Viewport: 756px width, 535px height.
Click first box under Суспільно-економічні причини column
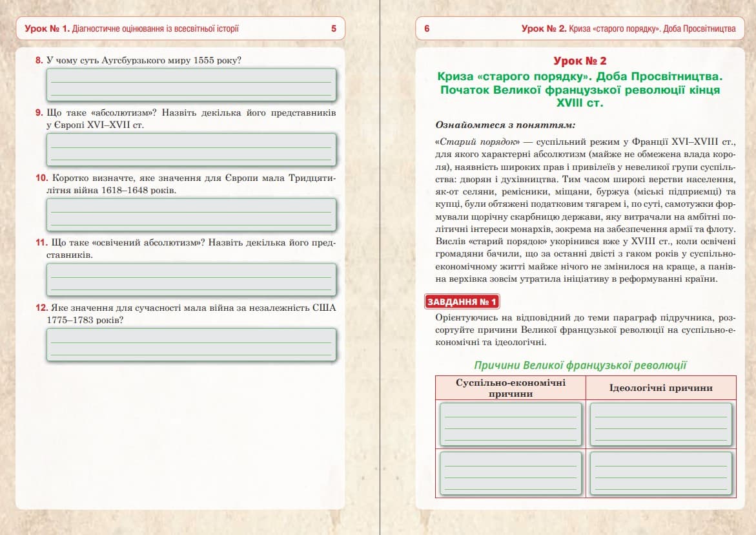pyautogui.click(x=510, y=424)
